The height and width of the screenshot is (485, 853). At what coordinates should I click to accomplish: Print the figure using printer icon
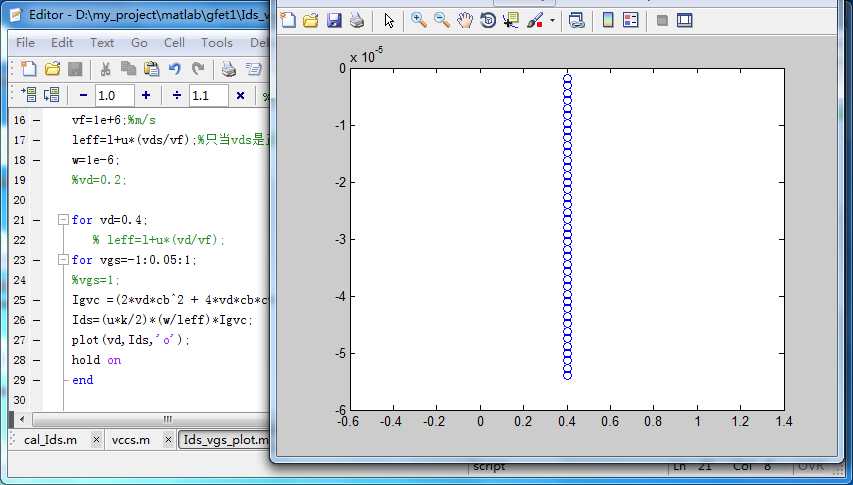(x=357, y=20)
